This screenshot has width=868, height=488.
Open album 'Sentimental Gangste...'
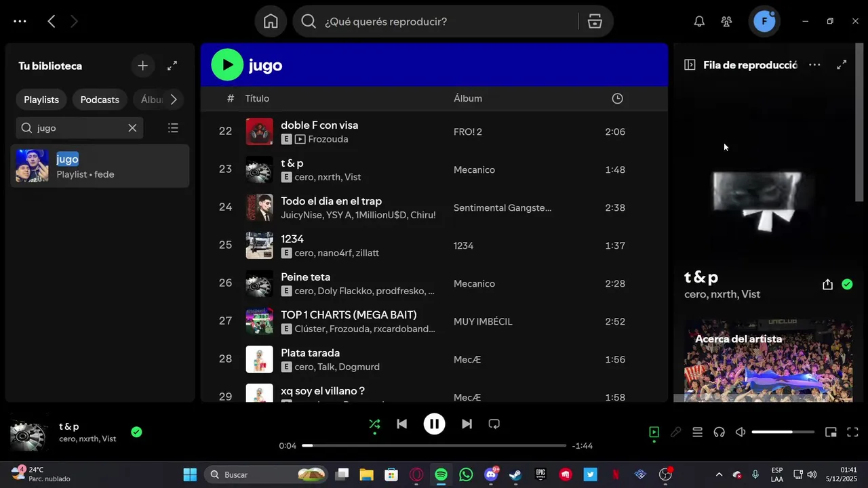click(x=502, y=207)
